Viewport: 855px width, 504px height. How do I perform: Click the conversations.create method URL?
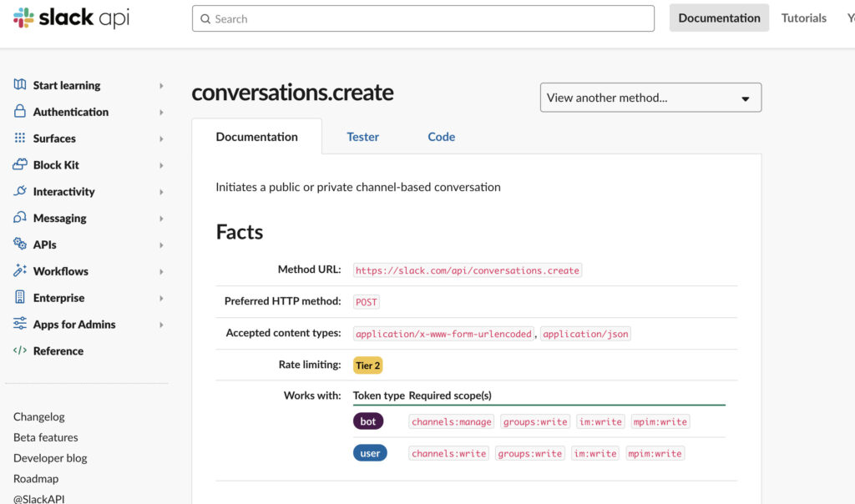[x=468, y=270]
